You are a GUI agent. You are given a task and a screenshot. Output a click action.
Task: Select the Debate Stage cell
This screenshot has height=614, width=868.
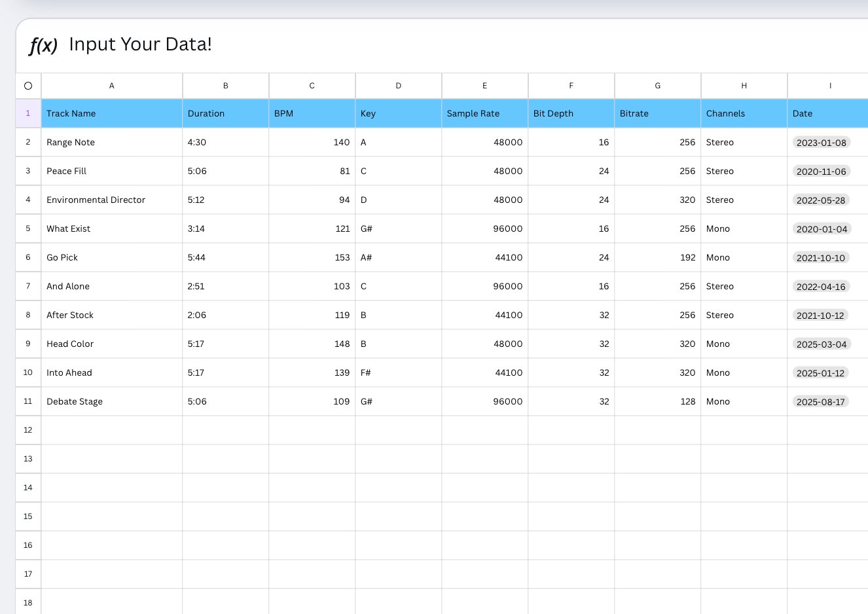tap(112, 401)
